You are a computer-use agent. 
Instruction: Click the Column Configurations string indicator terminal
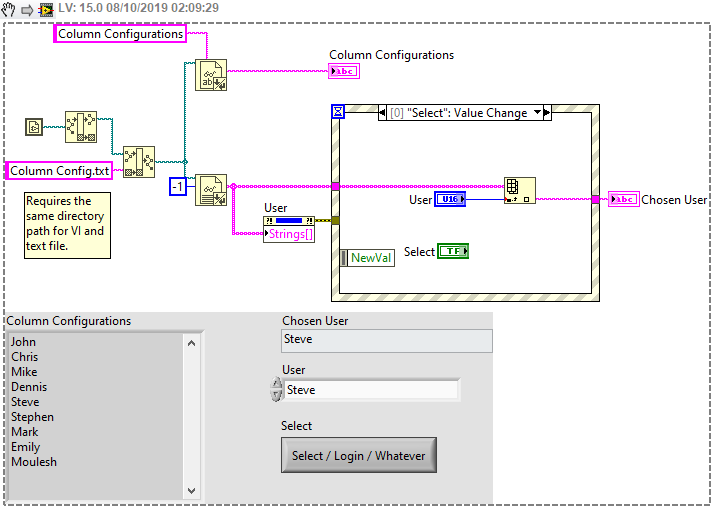(344, 71)
